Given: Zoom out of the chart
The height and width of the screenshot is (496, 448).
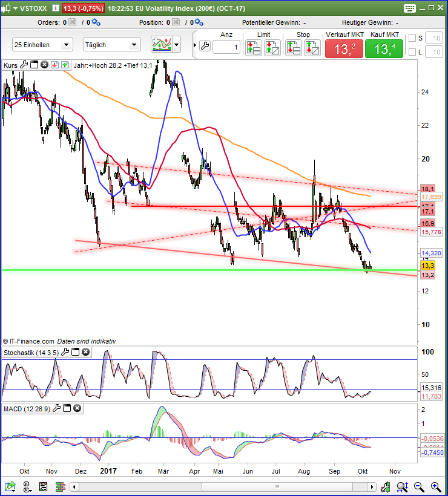Looking at the screenshot, I should 419,487.
